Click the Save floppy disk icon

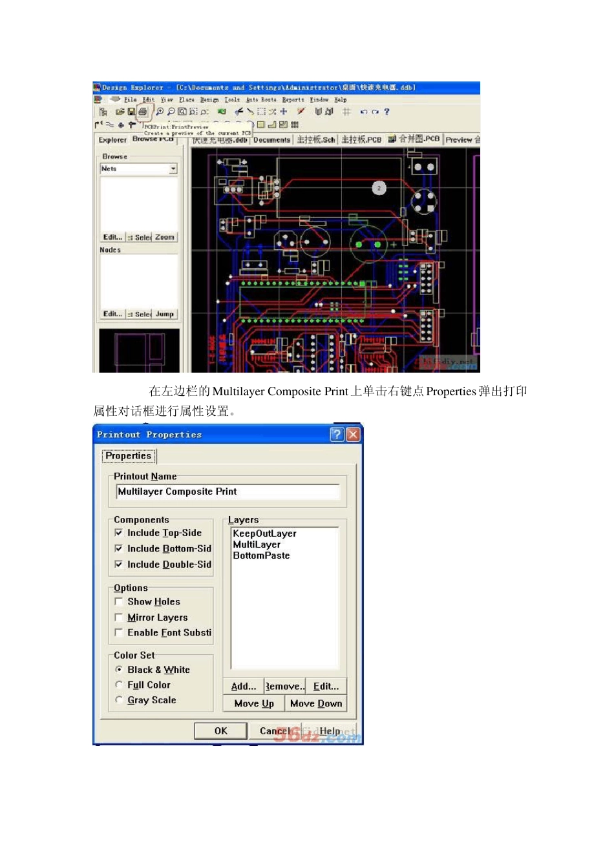coord(131,112)
